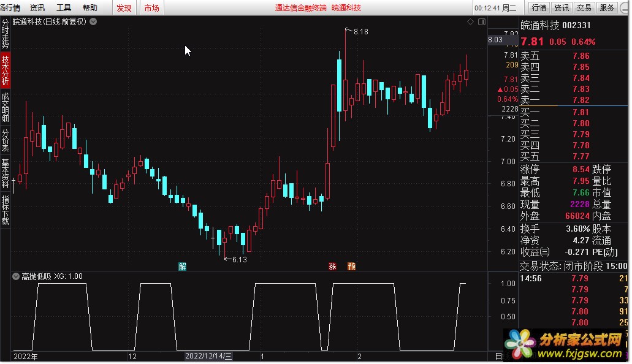Expand the dropdown next to 皖通科技 chart title
Image resolution: width=632 pixels, height=364 pixels.
click(93, 21)
